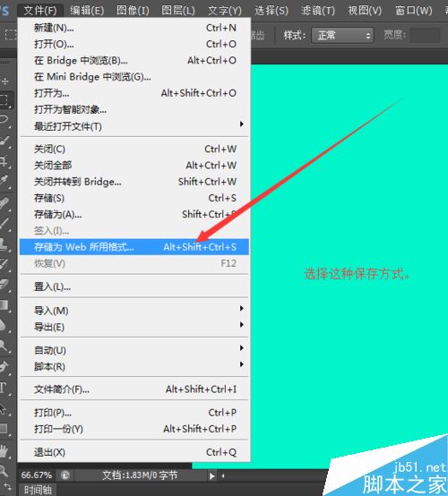Select the Hand tool
Screen dimensions: 448x496
pos(4,450)
